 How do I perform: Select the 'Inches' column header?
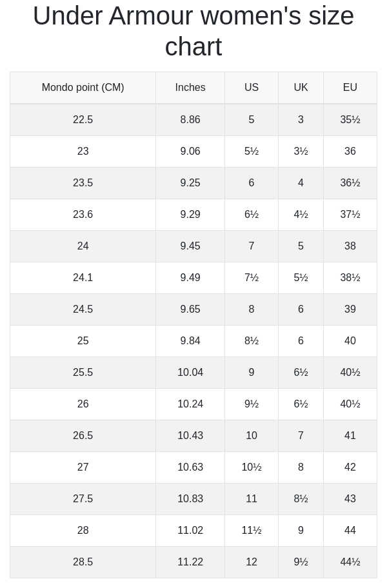(x=190, y=88)
